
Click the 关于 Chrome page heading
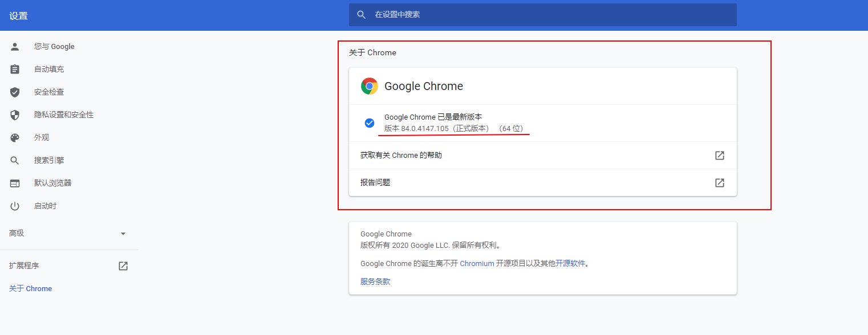coord(372,52)
